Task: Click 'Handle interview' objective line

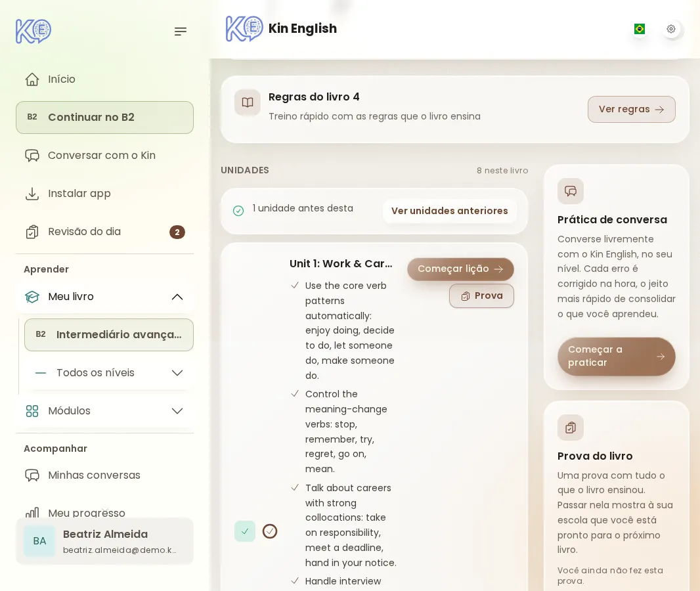Action: click(x=343, y=581)
